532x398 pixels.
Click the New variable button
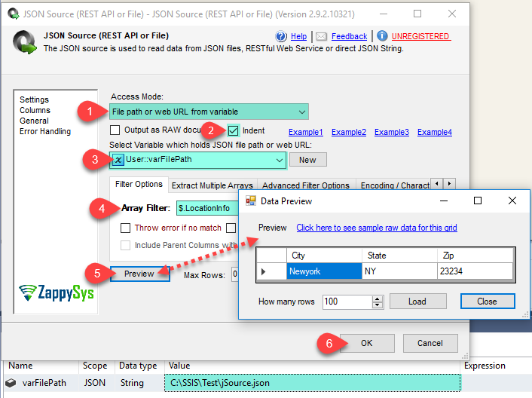click(307, 160)
